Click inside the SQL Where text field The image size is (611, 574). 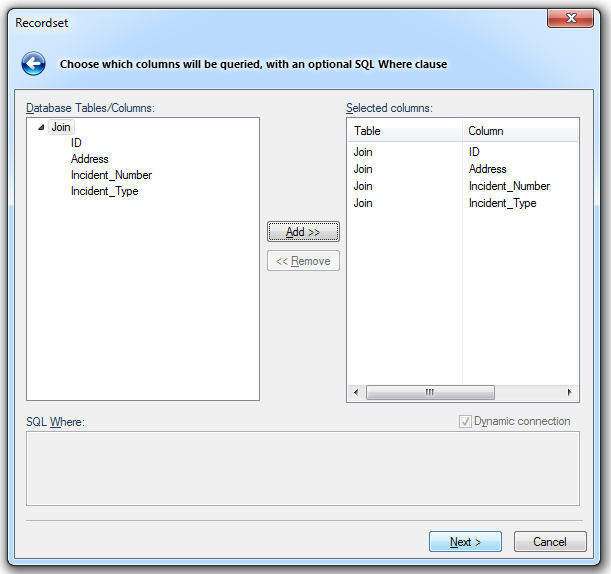[x=302, y=468]
